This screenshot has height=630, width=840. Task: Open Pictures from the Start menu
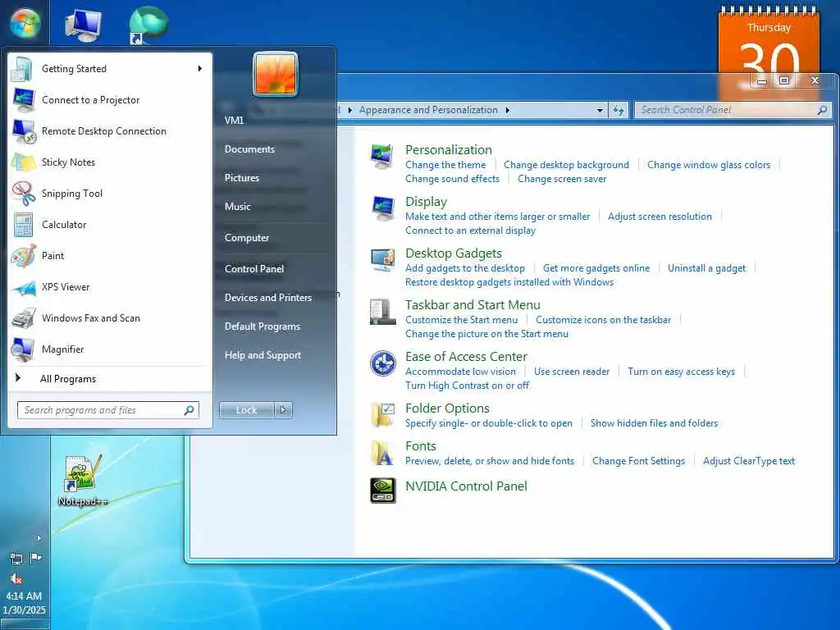pyautogui.click(x=242, y=178)
